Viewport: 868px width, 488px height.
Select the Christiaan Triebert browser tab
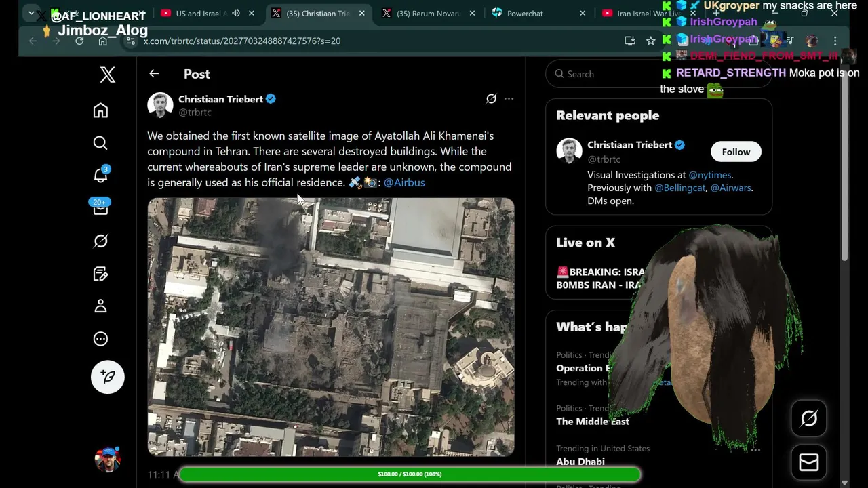pos(317,14)
